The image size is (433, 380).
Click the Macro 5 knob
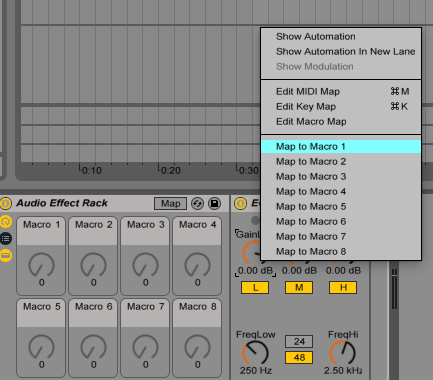(x=41, y=347)
